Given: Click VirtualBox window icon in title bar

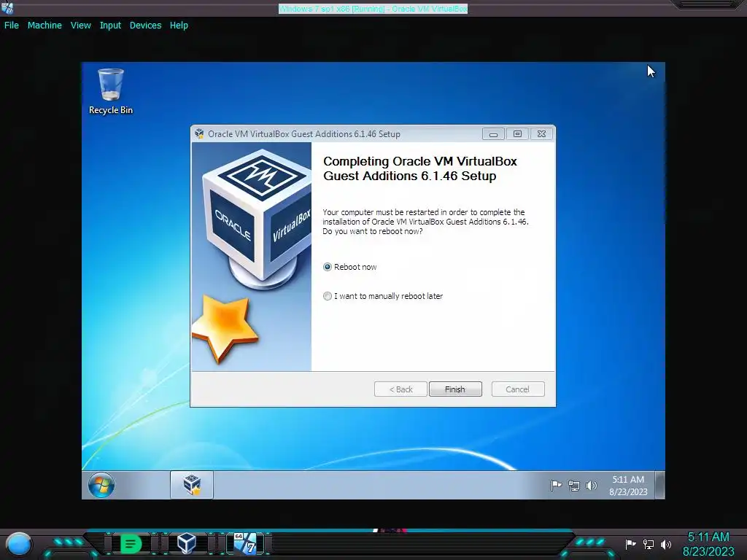Looking at the screenshot, I should point(7,7).
